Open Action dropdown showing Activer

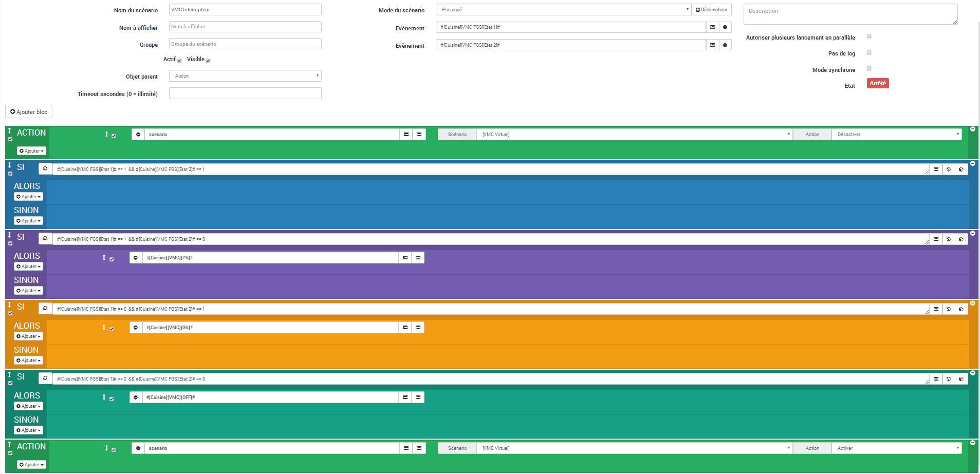[x=897, y=448]
